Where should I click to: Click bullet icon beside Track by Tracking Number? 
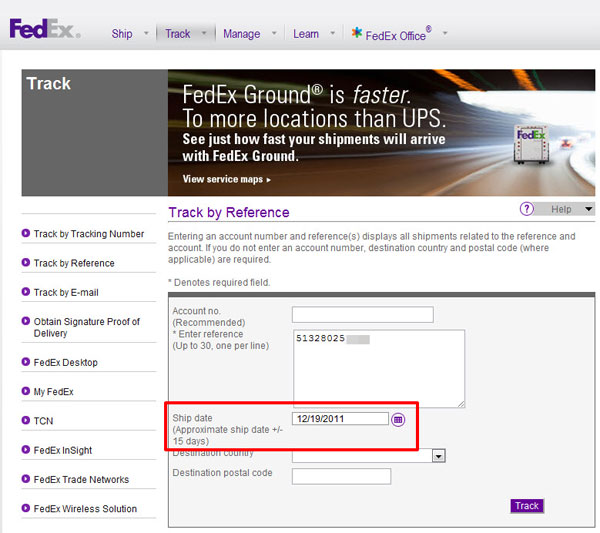coord(26,233)
